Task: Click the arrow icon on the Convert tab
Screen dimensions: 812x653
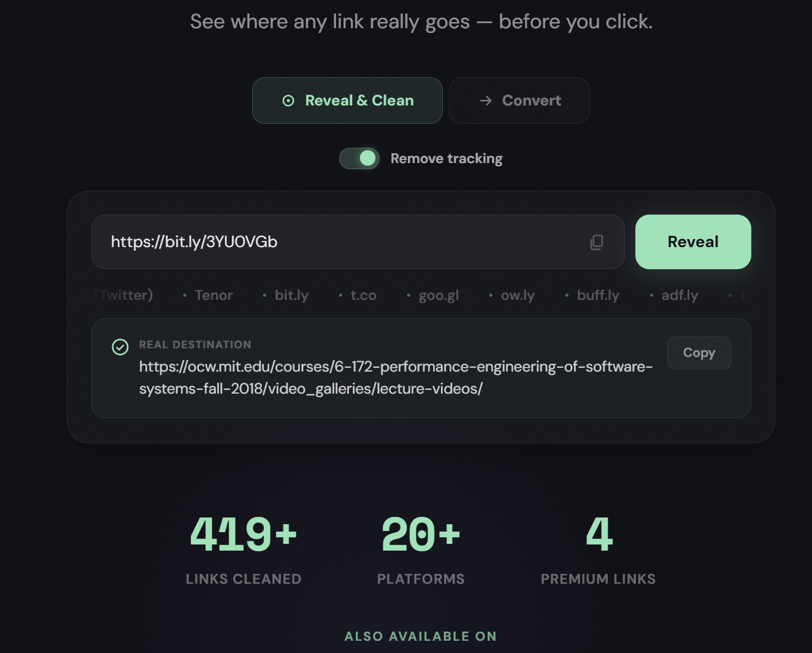Action: pos(486,101)
